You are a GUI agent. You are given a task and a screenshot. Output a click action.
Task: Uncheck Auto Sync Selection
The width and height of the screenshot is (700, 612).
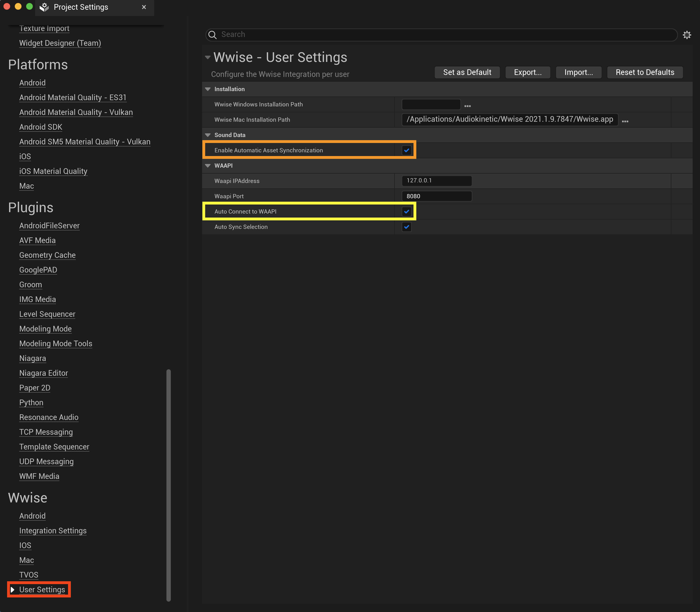click(406, 227)
